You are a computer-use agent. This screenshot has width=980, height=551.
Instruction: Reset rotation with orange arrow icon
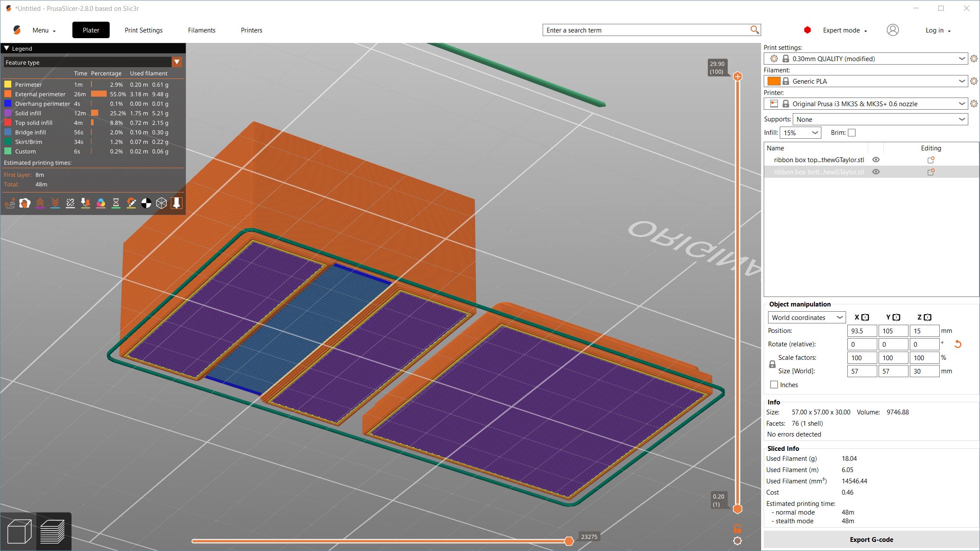click(958, 344)
